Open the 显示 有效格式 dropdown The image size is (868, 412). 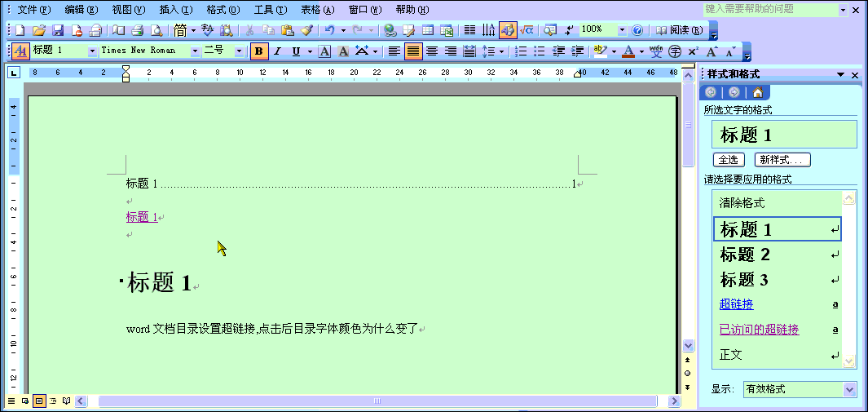click(850, 389)
